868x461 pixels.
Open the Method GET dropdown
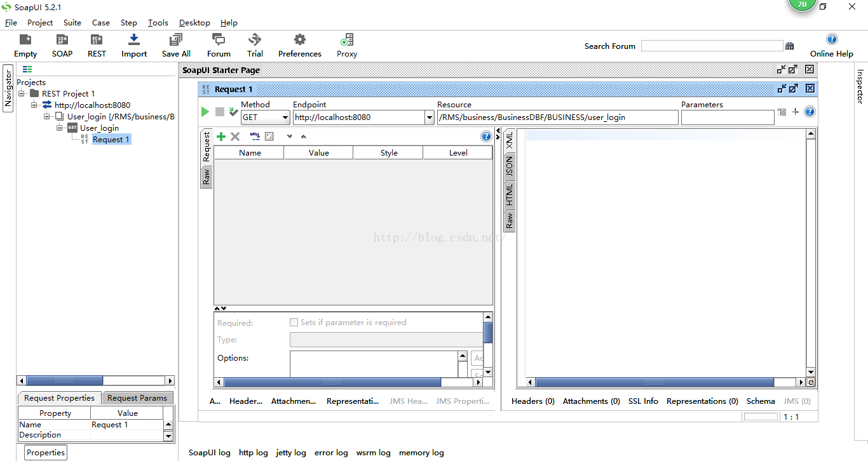[x=285, y=117]
